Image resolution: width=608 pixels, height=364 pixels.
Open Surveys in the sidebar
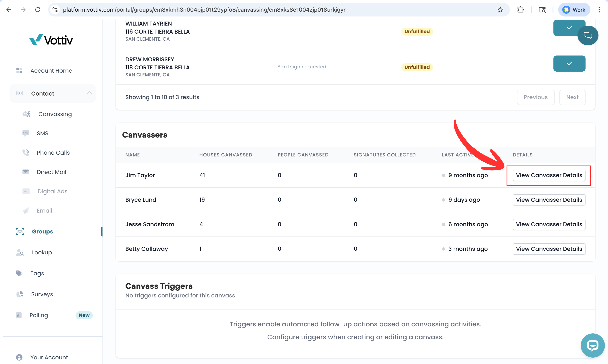[x=42, y=294]
